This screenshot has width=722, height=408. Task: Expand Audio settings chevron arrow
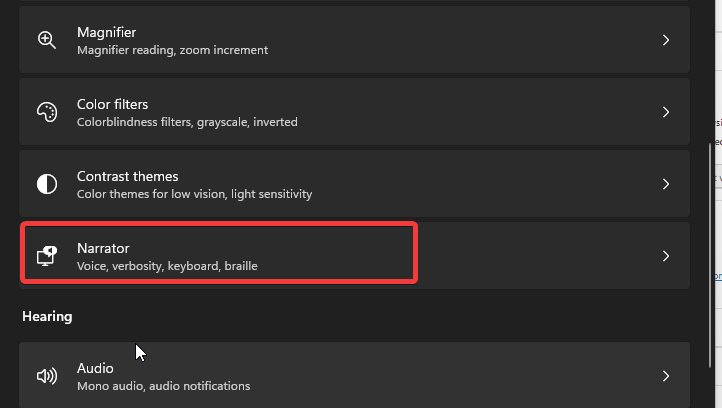click(666, 376)
